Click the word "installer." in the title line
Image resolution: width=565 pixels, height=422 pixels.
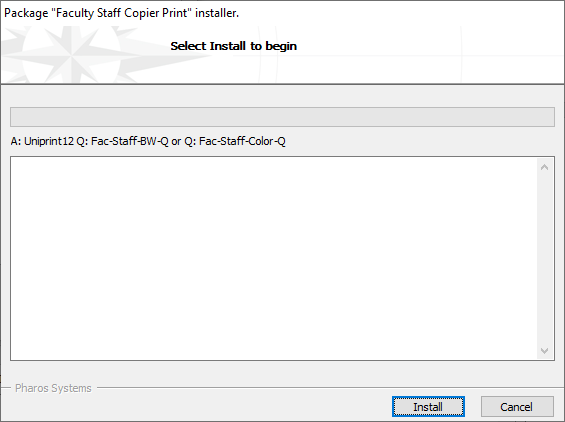[x=217, y=13]
